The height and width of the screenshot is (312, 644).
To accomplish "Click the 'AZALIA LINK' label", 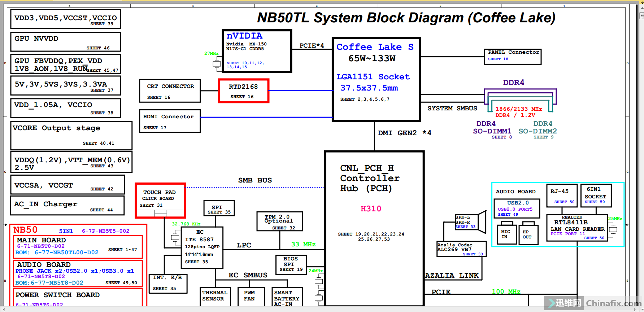I will click(452, 276).
